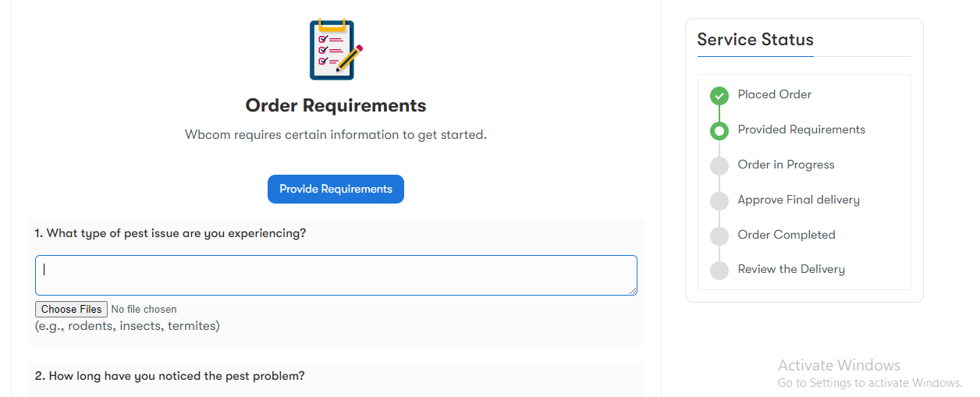Screen dimensions: 980x397
Task: Click the gray Order in Progress circle
Action: click(x=719, y=166)
